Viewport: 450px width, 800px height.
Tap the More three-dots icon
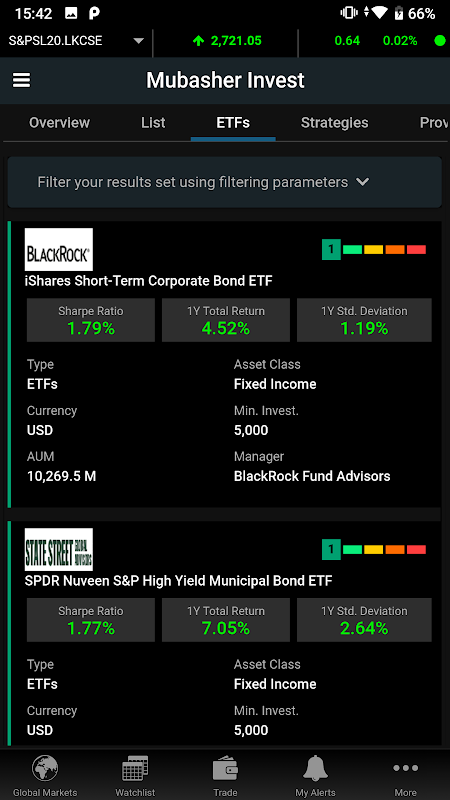click(x=406, y=768)
